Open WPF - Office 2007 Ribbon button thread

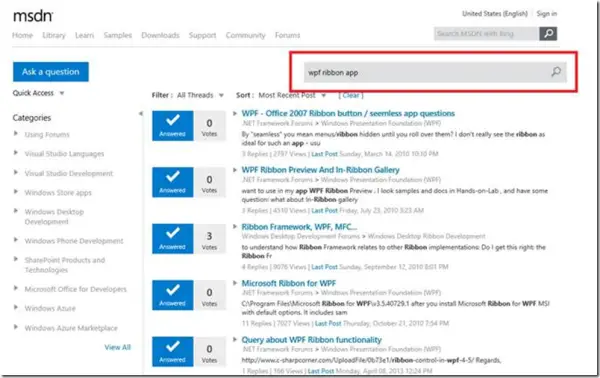click(348, 113)
